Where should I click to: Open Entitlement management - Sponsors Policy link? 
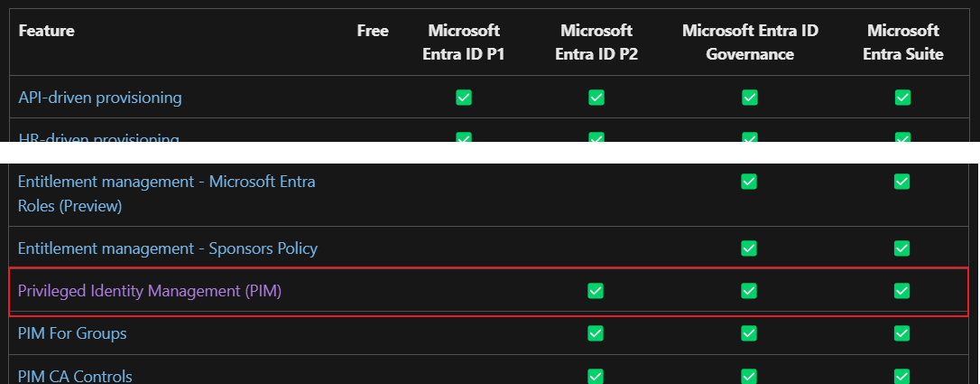[x=168, y=248]
